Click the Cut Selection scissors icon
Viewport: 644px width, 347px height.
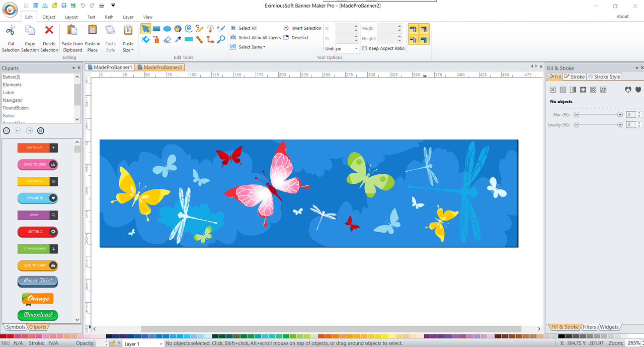tap(11, 30)
